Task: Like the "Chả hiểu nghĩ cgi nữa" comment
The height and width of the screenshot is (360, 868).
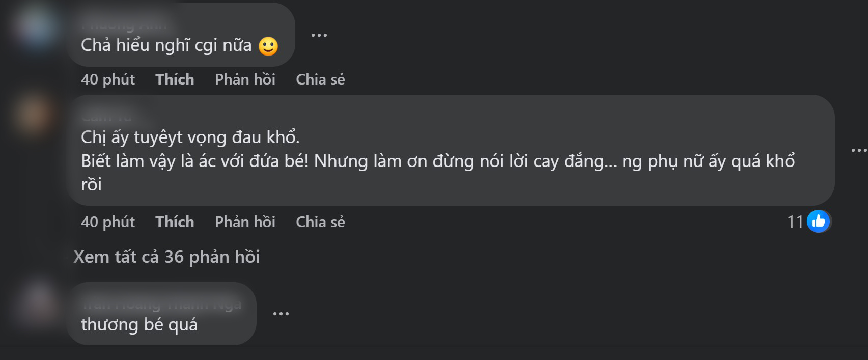Action: click(175, 79)
